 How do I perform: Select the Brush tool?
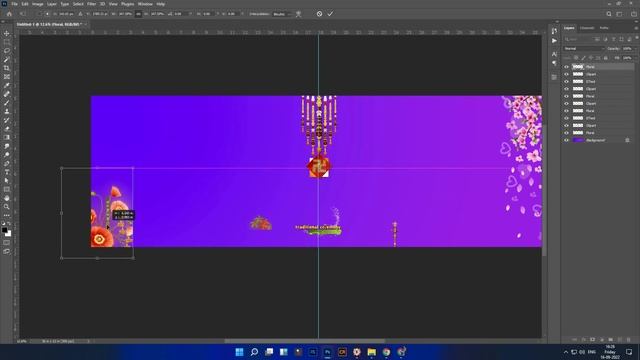[x=7, y=102]
